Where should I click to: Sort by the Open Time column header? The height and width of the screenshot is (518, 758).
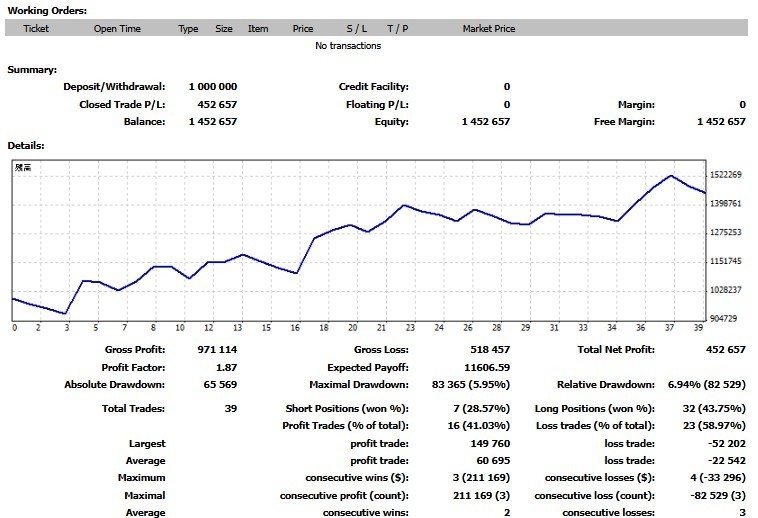point(117,29)
